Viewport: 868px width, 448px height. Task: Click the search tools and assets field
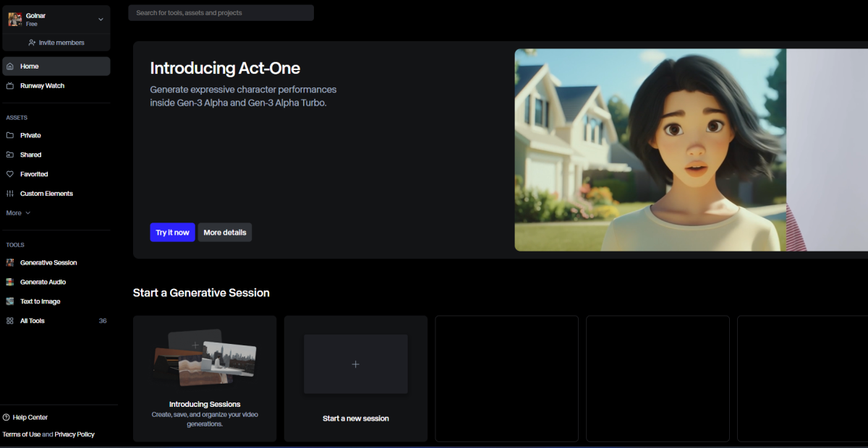click(221, 13)
